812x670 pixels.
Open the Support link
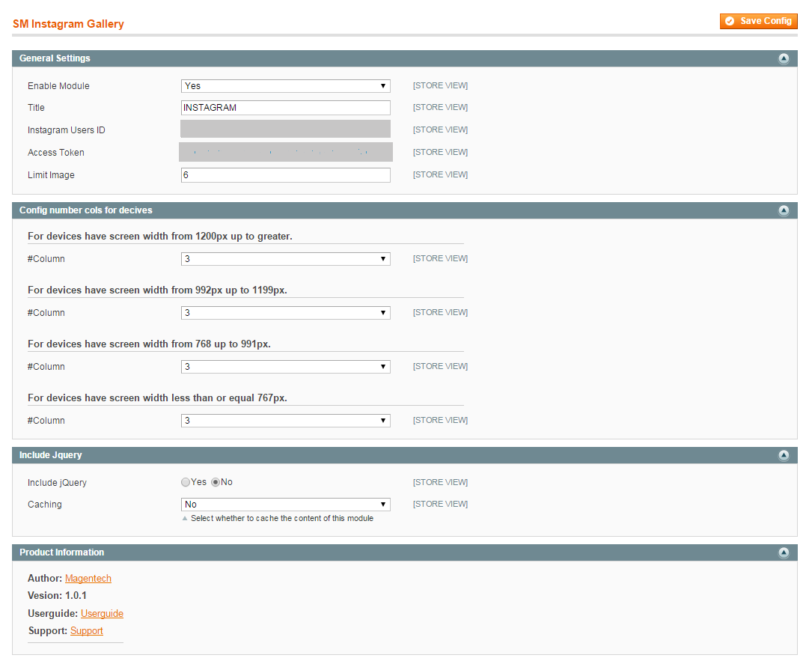click(87, 630)
